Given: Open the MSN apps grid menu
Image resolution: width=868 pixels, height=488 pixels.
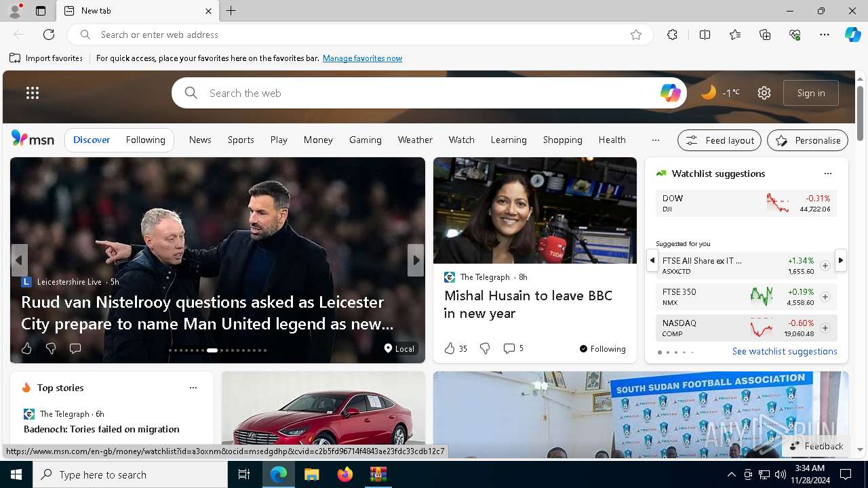Looking at the screenshot, I should point(33,93).
